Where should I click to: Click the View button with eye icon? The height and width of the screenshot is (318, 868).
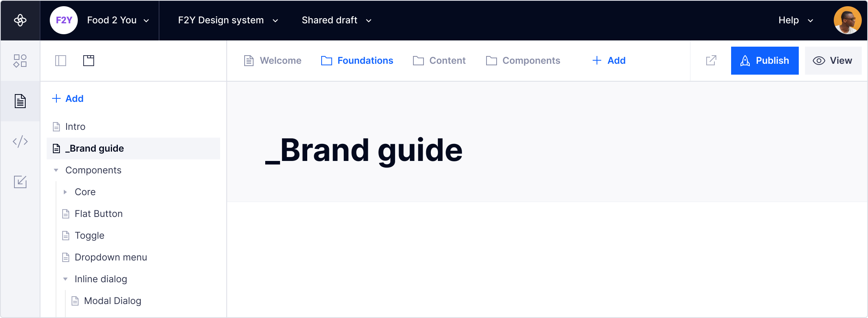tap(833, 61)
